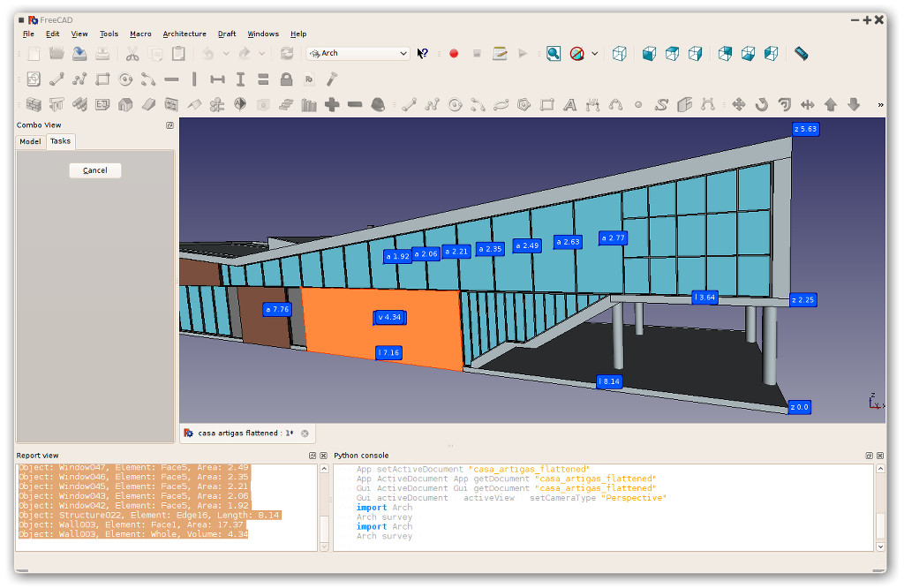
Task: Choose the Draft Move arrows tool
Action: click(x=739, y=104)
